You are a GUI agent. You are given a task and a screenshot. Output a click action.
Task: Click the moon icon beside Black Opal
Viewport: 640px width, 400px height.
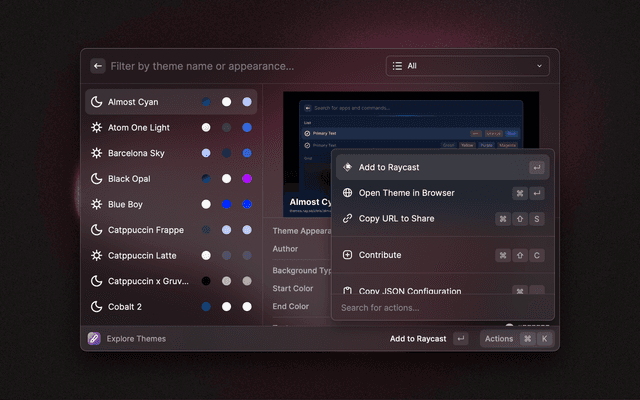coord(96,179)
